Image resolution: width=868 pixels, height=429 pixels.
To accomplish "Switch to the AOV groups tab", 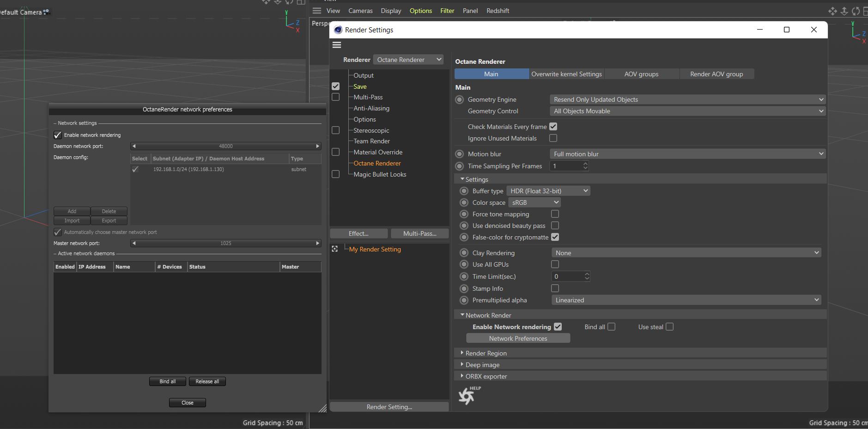I will (641, 74).
